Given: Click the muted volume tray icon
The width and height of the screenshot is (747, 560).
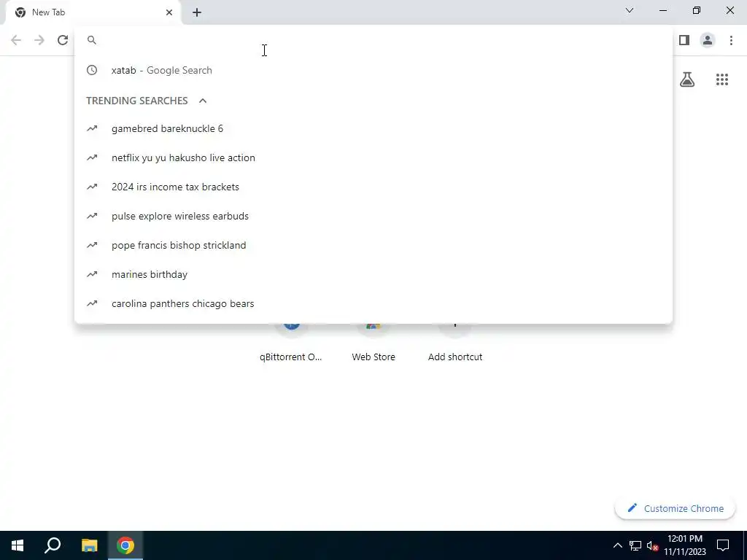Looking at the screenshot, I should pyautogui.click(x=652, y=545).
